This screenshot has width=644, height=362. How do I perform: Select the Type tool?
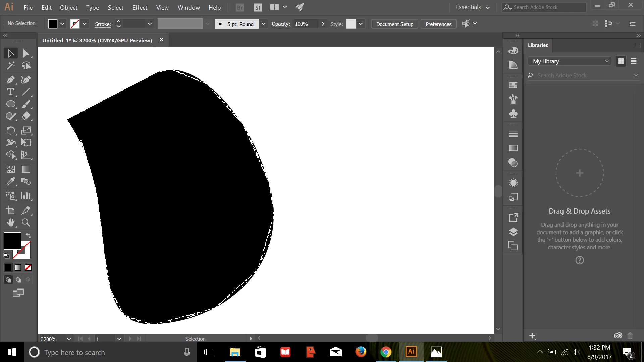tap(10, 92)
